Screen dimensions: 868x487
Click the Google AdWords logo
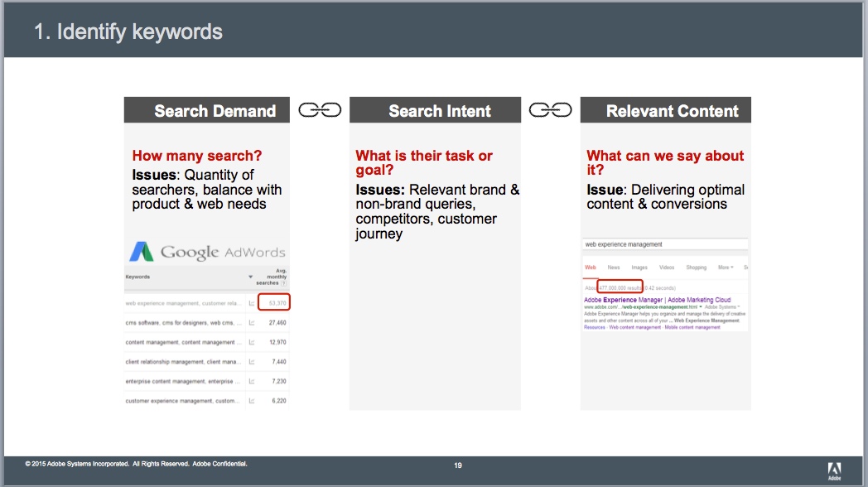pyautogui.click(x=207, y=251)
